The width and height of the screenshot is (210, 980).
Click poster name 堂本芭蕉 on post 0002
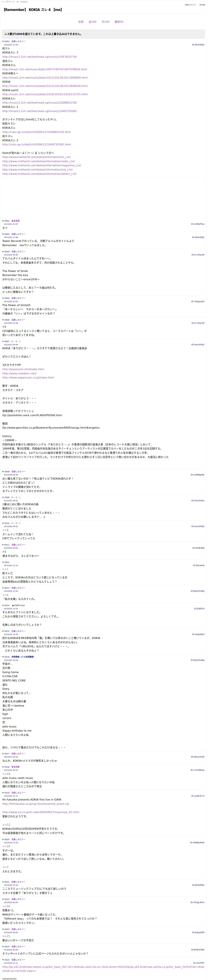[15, 221]
